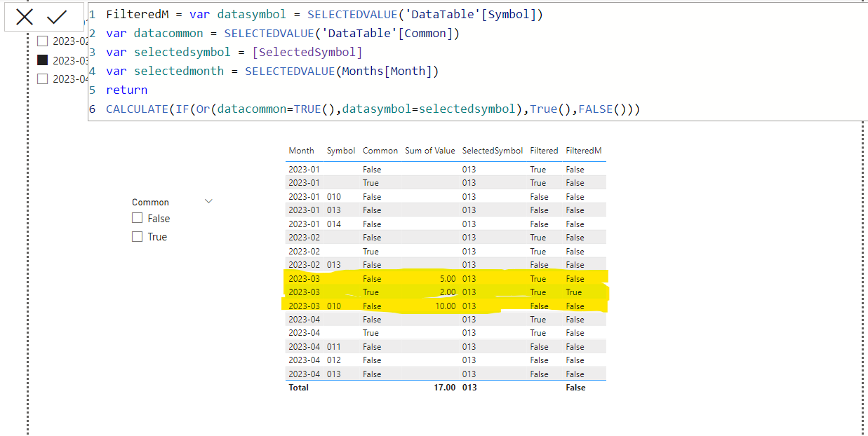Sort by the Symbol column header
The width and height of the screenshot is (868, 436).
[x=341, y=151]
